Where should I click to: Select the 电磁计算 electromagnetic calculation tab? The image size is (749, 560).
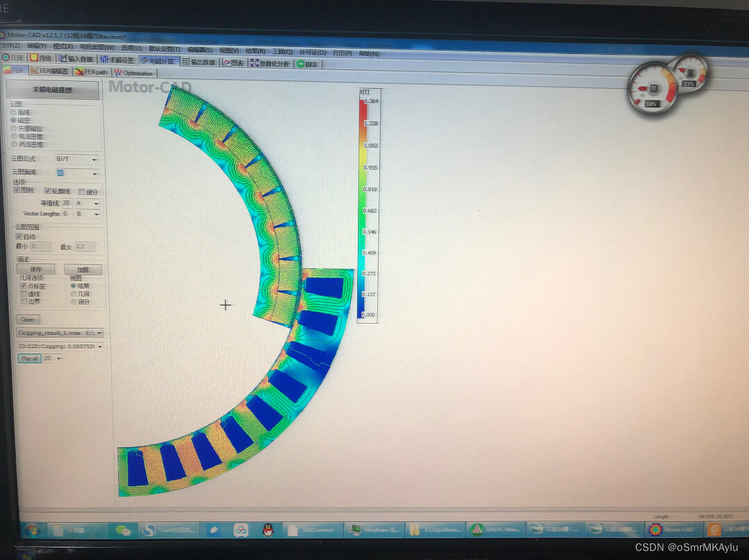tap(159, 60)
